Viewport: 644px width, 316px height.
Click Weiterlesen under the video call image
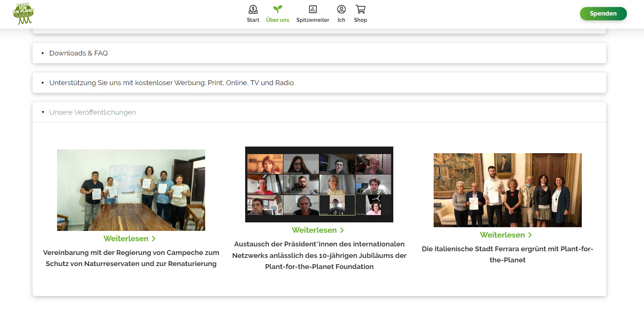tap(314, 230)
